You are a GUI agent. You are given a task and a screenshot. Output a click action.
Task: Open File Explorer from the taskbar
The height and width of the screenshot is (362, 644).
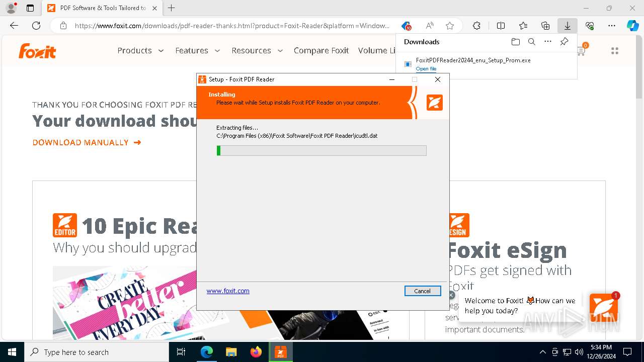[231, 352]
